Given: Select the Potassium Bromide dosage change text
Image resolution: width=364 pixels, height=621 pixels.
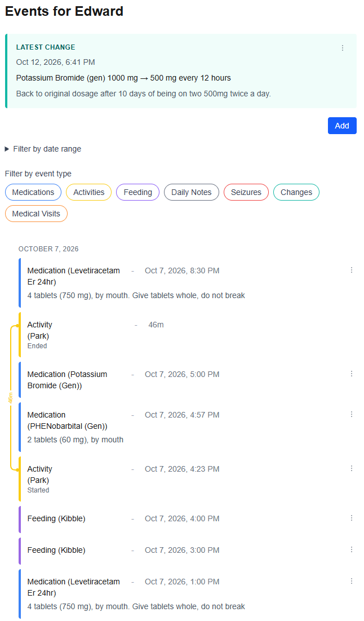Looking at the screenshot, I should point(123,78).
